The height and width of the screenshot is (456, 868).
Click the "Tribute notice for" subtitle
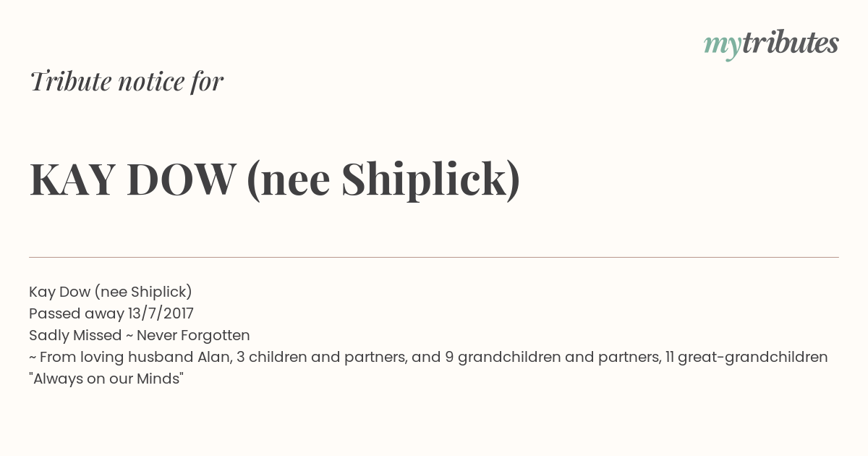tap(127, 82)
